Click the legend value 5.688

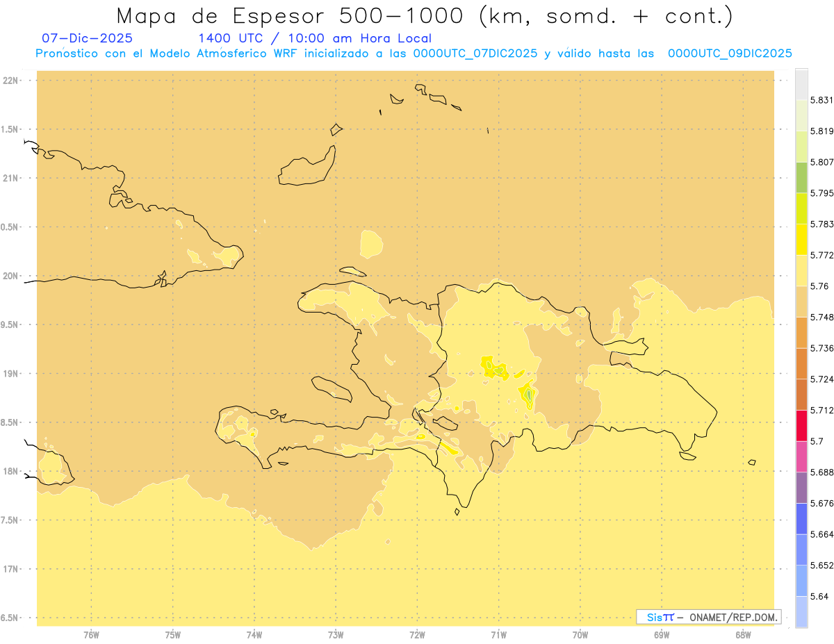822,472
